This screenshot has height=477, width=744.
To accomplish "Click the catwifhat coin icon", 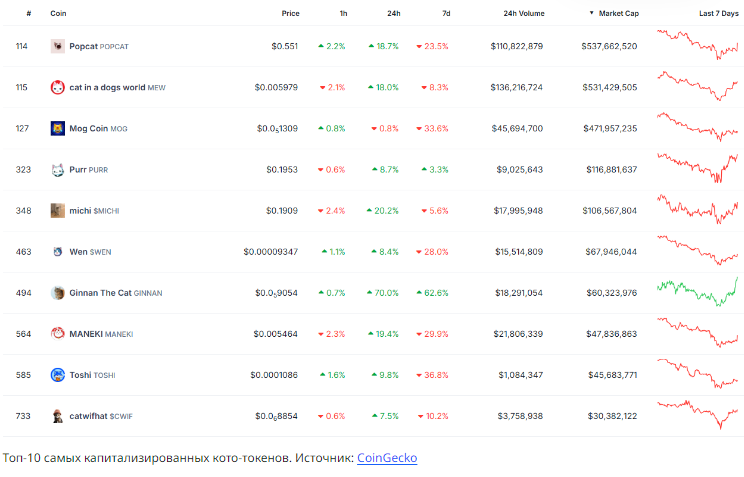I will click(57, 416).
